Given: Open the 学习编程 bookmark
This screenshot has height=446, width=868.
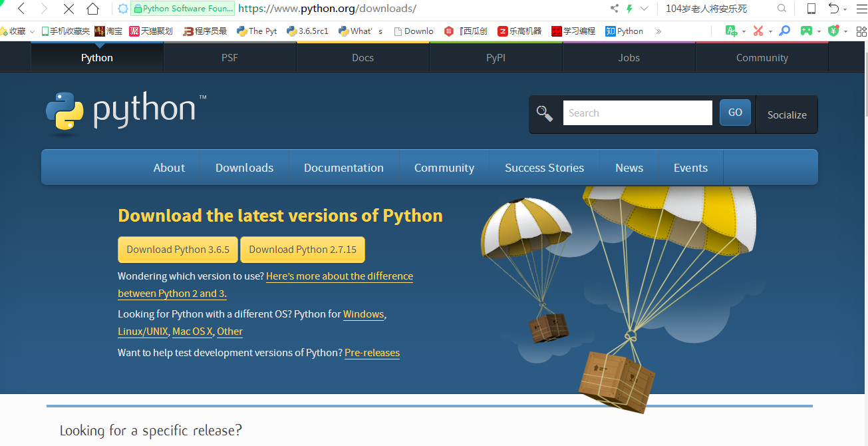Looking at the screenshot, I should (573, 31).
